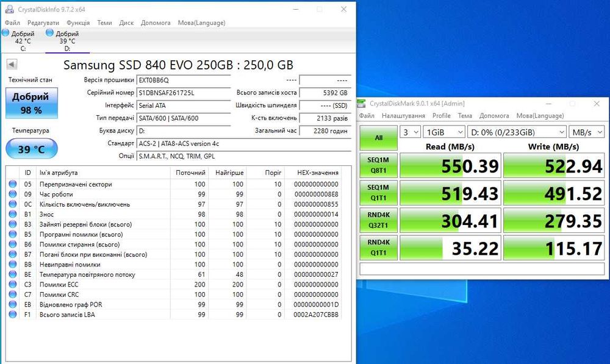Open Profile menu in CrystalDiskMark
Image resolution: width=610 pixels, height=364 pixels.
[x=442, y=115]
